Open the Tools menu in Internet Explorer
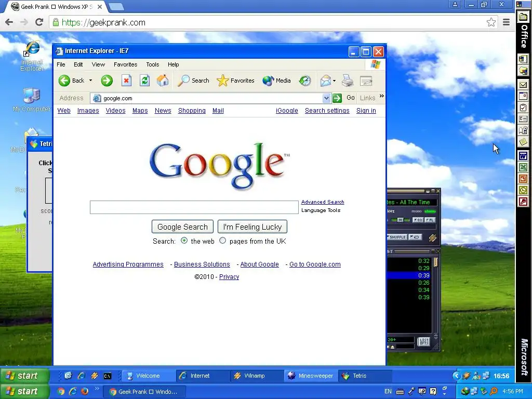 (153, 64)
